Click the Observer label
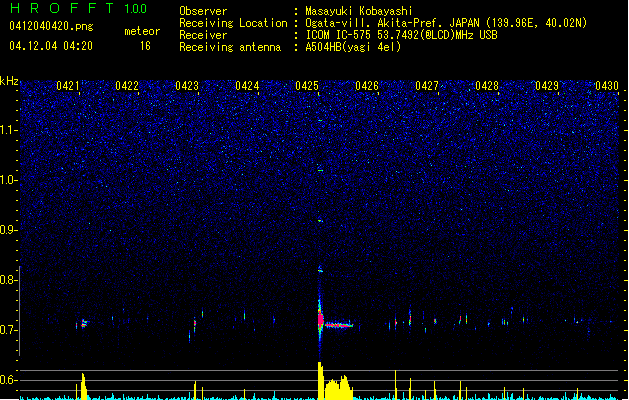This screenshot has height=400, width=629. pyautogui.click(x=203, y=11)
